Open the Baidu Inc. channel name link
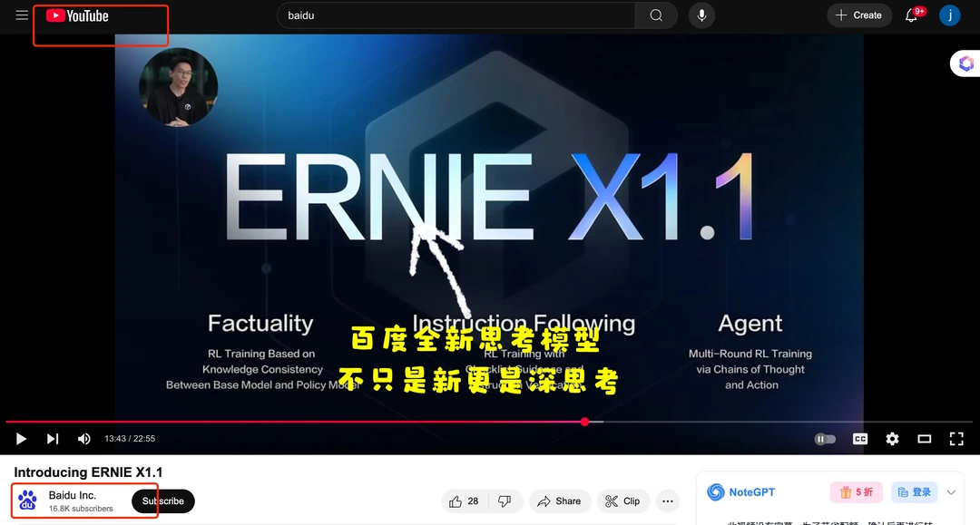Viewport: 980px width, 525px height. pos(73,495)
